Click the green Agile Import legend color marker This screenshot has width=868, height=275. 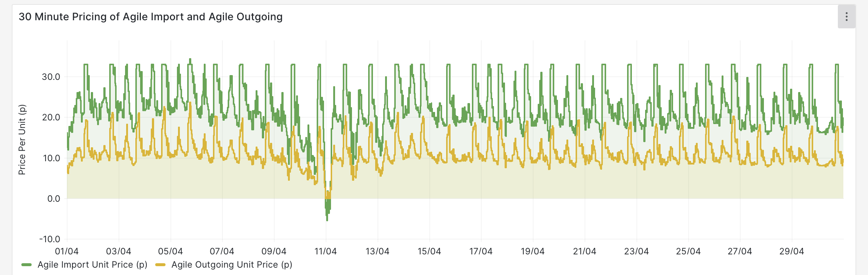click(26, 265)
